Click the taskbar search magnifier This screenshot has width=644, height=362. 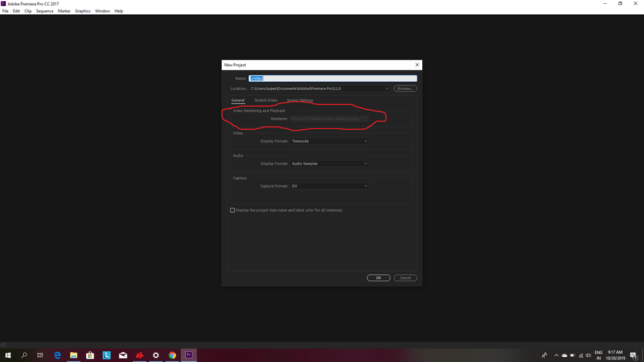tap(24, 355)
